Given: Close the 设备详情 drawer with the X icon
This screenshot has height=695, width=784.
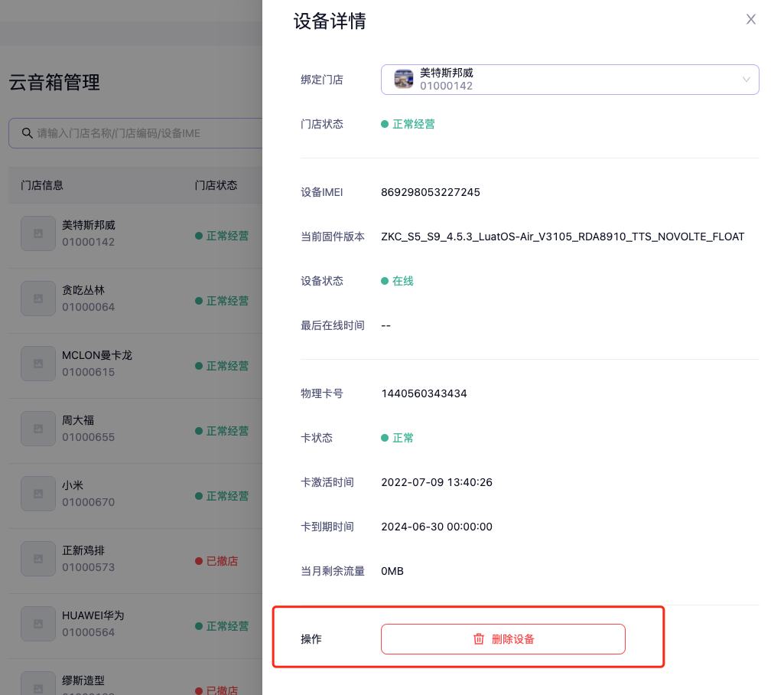Looking at the screenshot, I should [x=750, y=20].
